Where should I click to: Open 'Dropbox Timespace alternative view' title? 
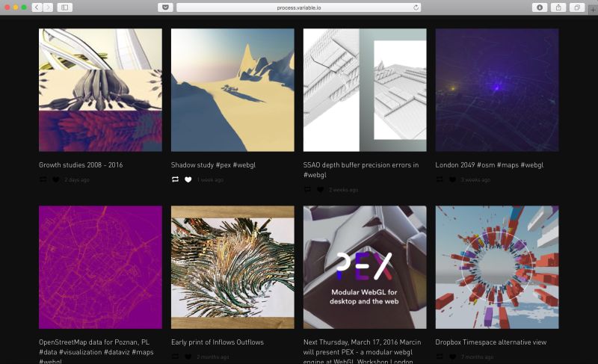(491, 342)
